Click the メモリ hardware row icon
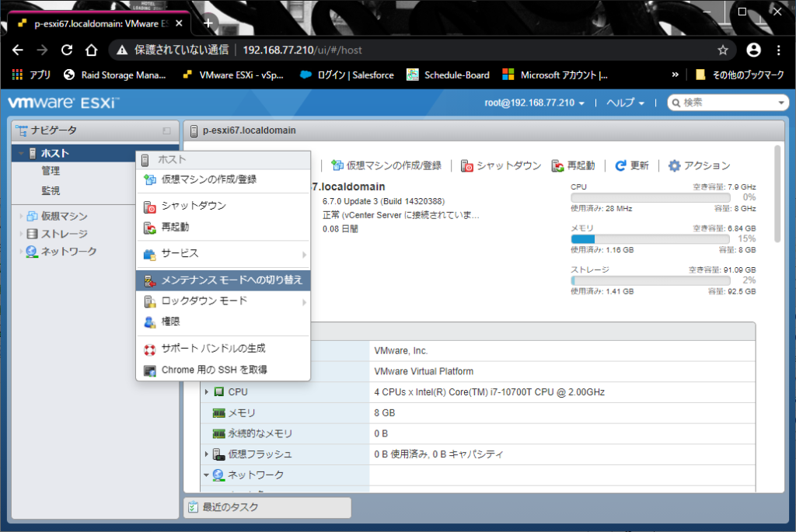Image resolution: width=796 pixels, height=532 pixels. 218,413
